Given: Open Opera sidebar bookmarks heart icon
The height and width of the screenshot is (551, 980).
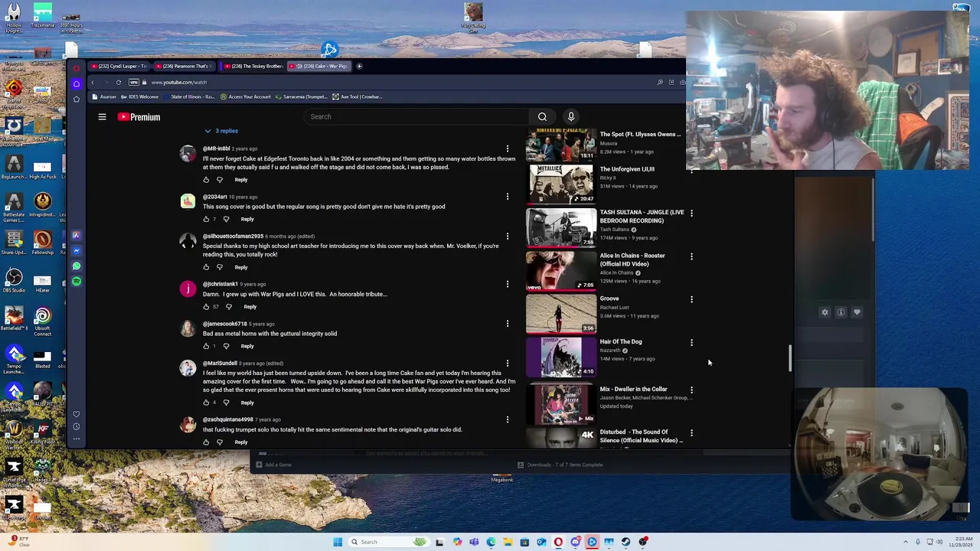Looking at the screenshot, I should pyautogui.click(x=77, y=414).
